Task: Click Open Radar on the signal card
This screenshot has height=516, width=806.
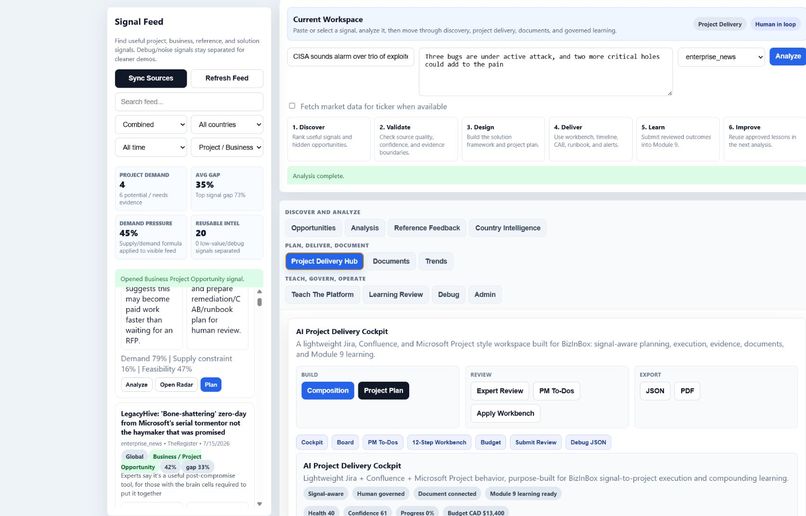Action: 176,384
